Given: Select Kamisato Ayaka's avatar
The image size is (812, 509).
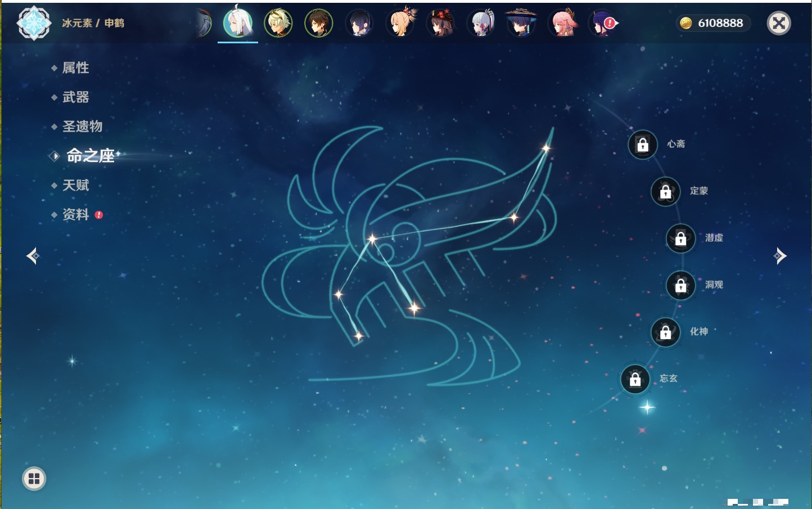Looking at the screenshot, I should click(481, 24).
